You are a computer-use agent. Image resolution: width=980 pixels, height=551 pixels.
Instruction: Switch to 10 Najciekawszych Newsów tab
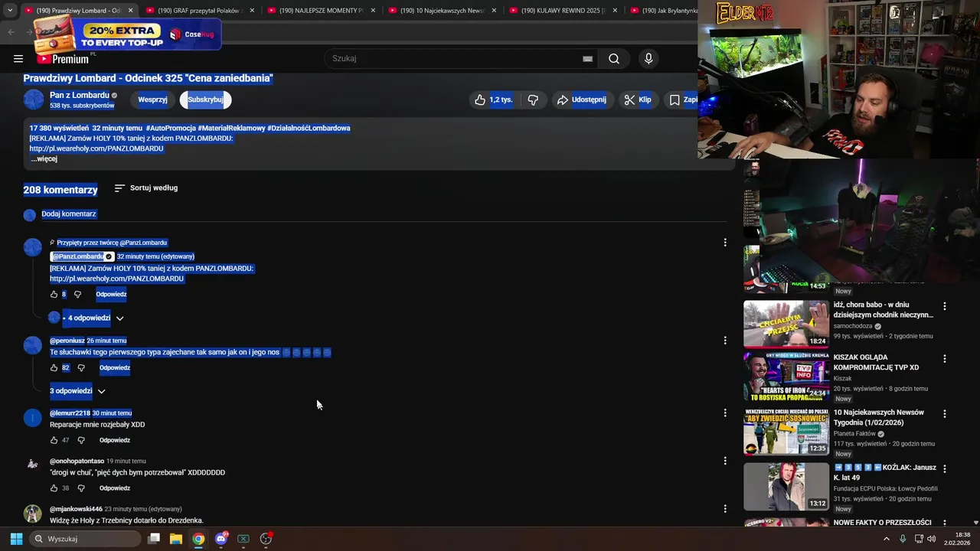click(x=442, y=11)
